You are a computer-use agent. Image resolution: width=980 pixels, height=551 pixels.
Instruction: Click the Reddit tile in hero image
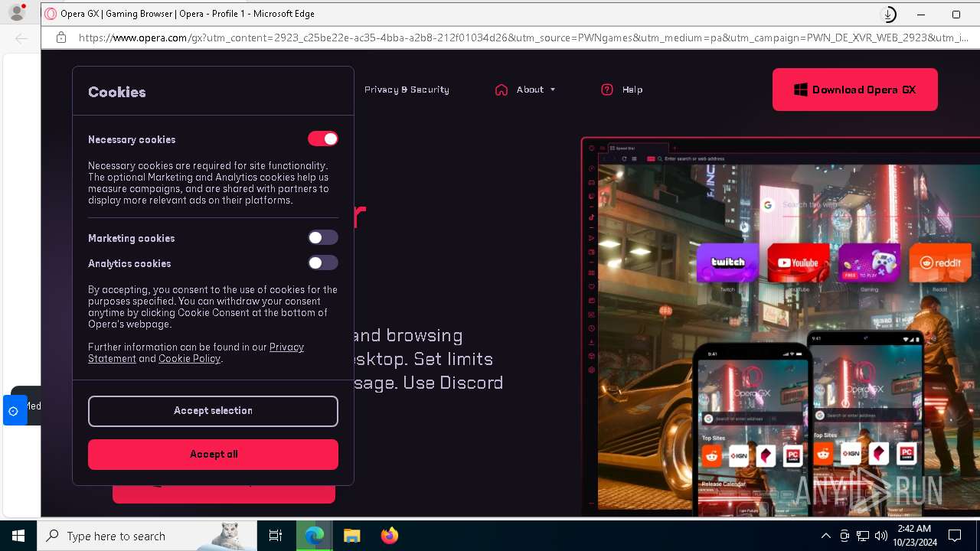[x=940, y=262]
